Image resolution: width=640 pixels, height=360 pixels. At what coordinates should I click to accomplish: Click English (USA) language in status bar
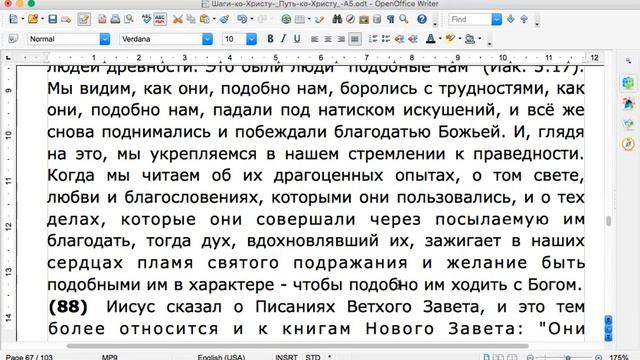click(x=221, y=357)
